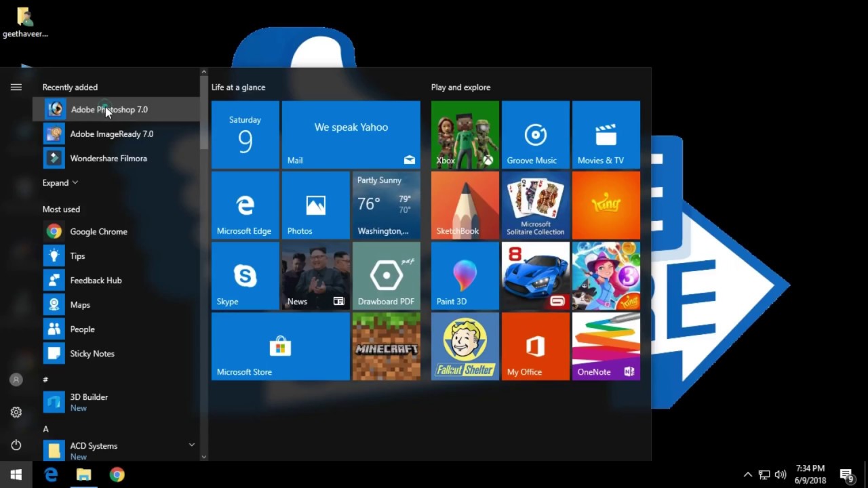
Task: Open 3D Builder app
Action: point(116,402)
